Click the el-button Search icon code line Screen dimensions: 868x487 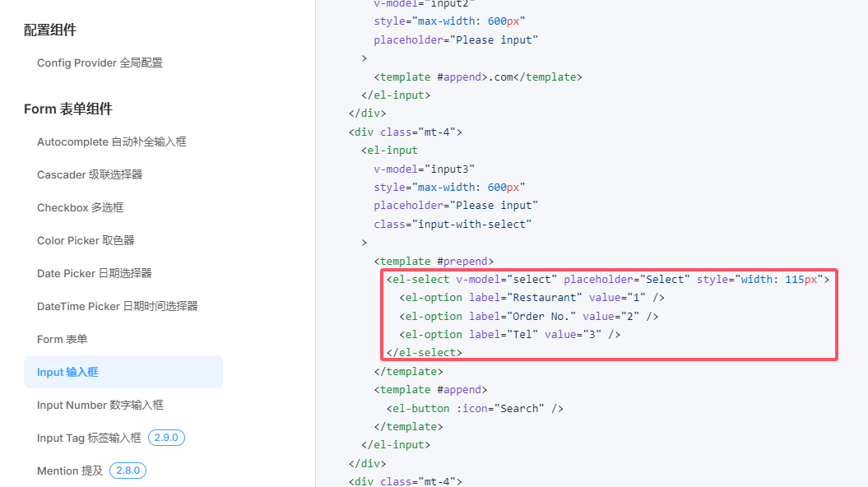pos(475,408)
